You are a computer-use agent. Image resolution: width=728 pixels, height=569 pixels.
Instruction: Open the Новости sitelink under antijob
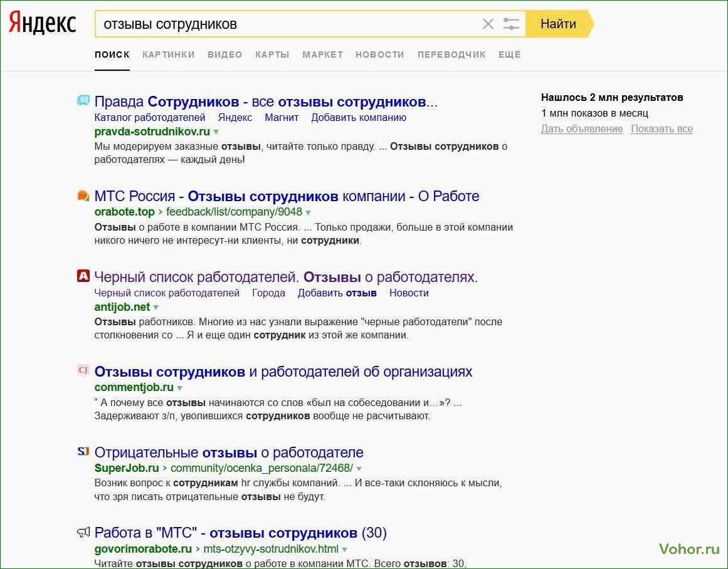409,293
